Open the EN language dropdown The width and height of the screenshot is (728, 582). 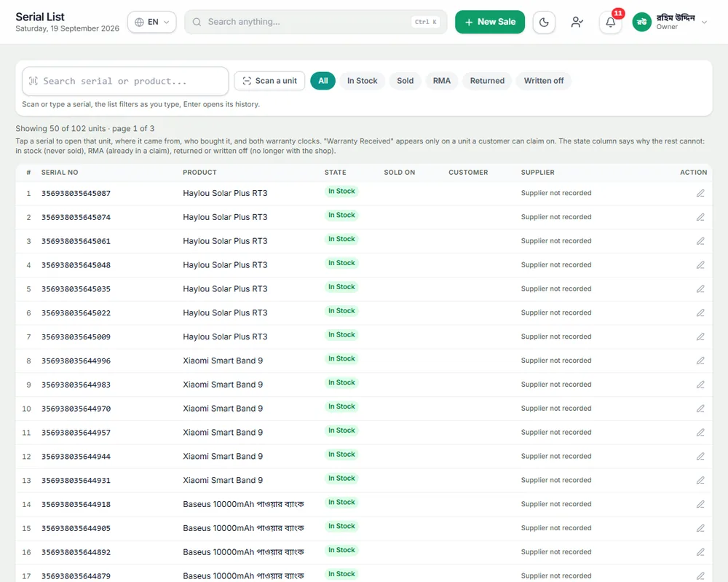(x=152, y=22)
